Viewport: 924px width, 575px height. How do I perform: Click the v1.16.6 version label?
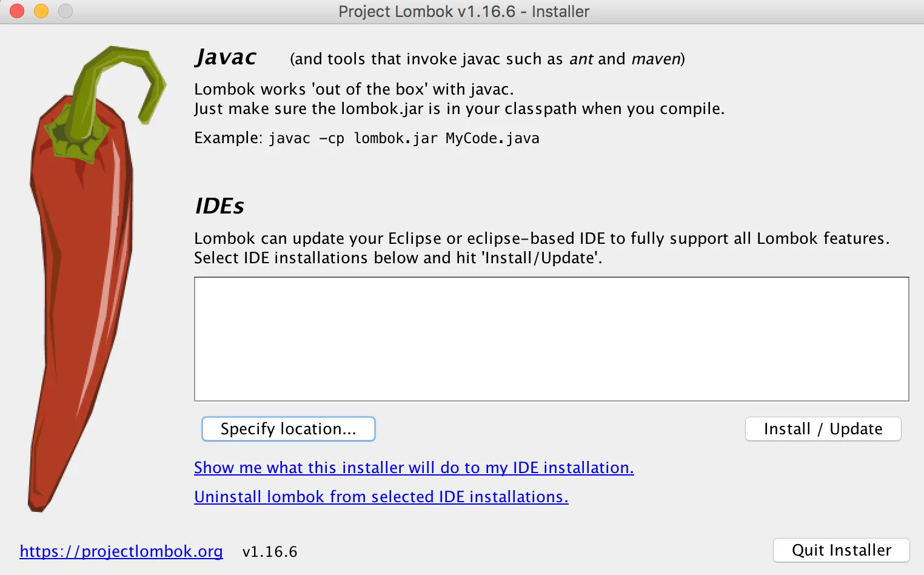click(x=270, y=552)
